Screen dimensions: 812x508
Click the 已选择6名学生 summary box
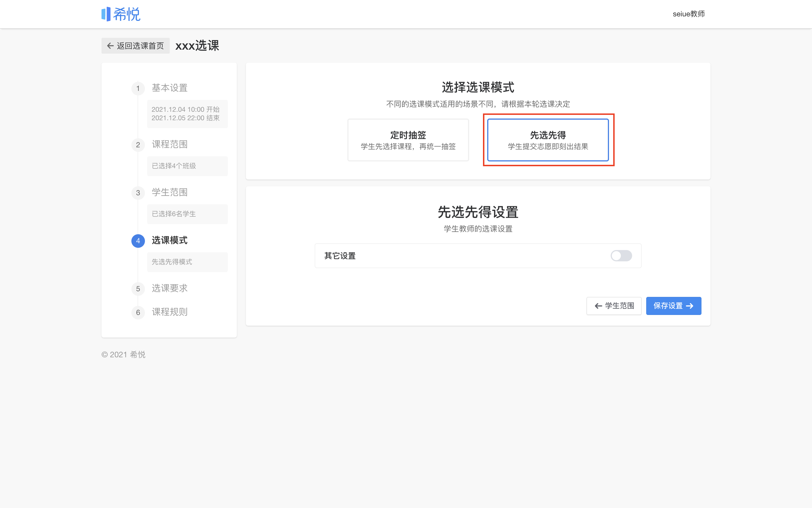pos(187,214)
